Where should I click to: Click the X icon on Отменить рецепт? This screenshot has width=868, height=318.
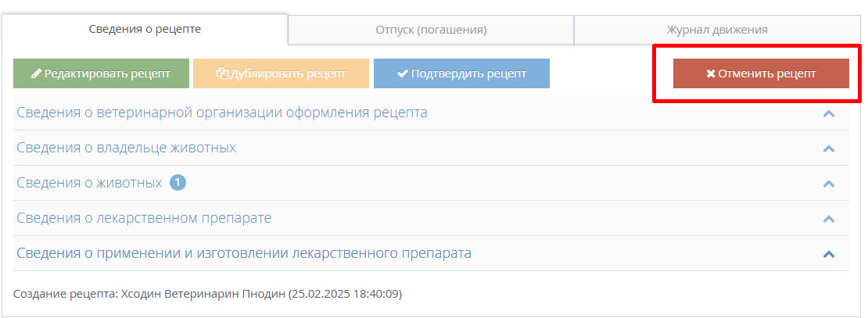[x=711, y=73]
